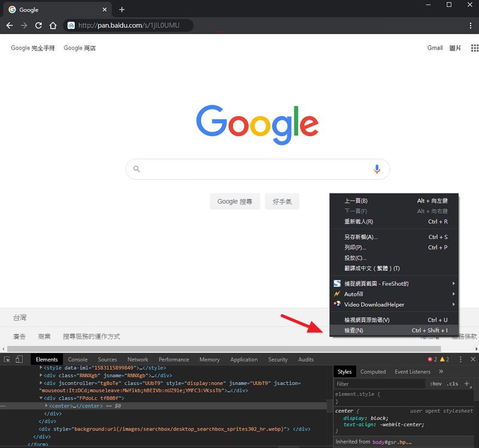Click microphone voice search icon
Image resolution: width=479 pixels, height=448 pixels.
pyautogui.click(x=377, y=169)
